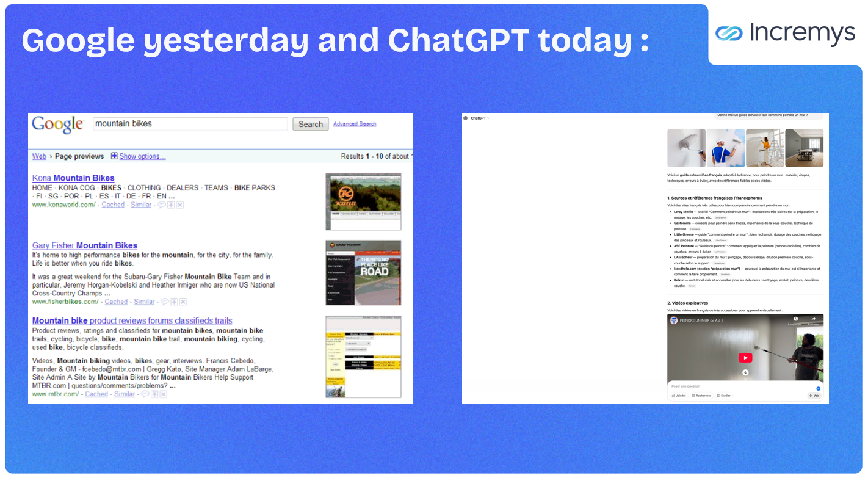
Task: Open Kona Mountain Bikes result title
Action: coord(73,178)
